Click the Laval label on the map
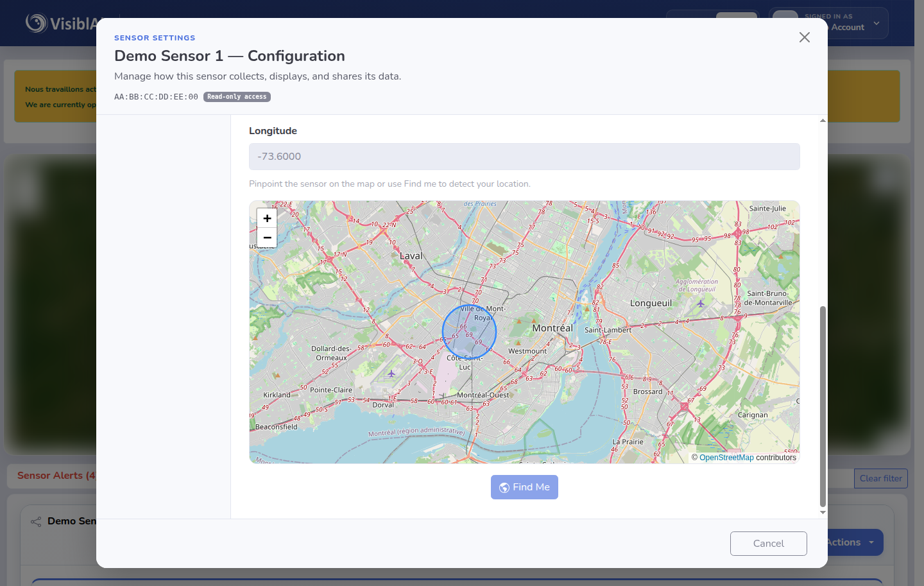 point(411,255)
